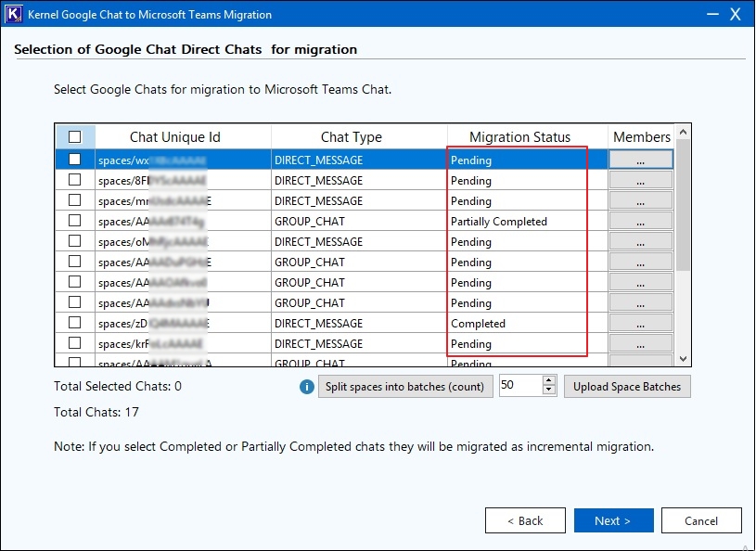The image size is (756, 551).
Task: Check the first row's chat checkbox
Action: click(75, 160)
